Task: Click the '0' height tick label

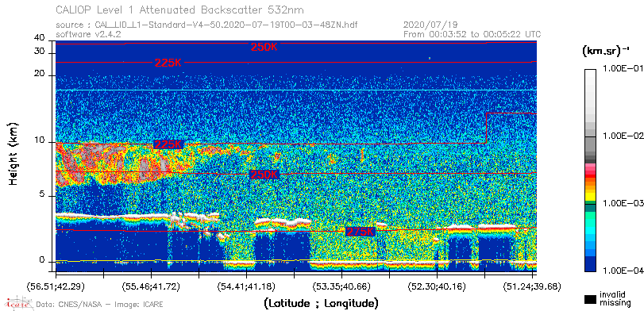Action: pos(42,260)
